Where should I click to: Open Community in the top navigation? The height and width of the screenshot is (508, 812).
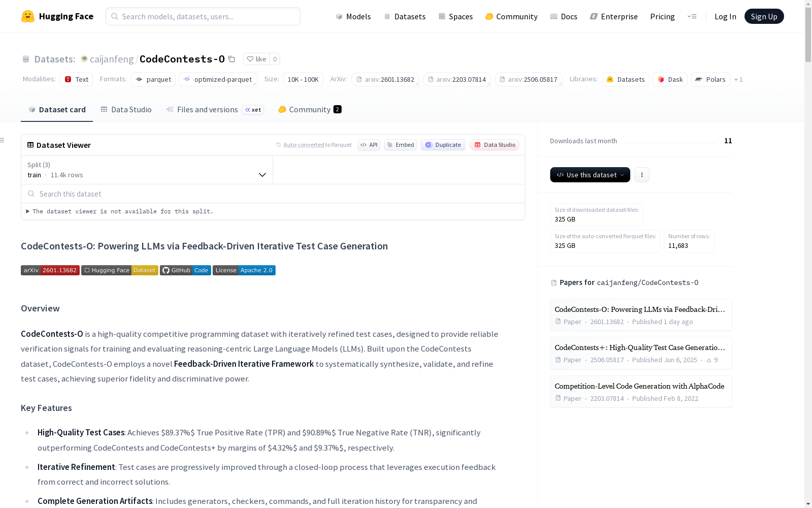512,16
